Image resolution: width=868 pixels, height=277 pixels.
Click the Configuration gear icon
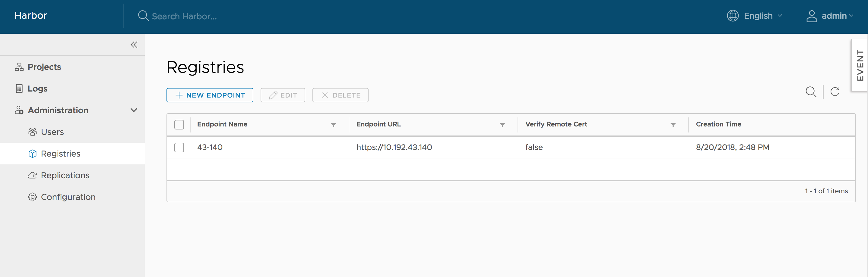tap(32, 197)
